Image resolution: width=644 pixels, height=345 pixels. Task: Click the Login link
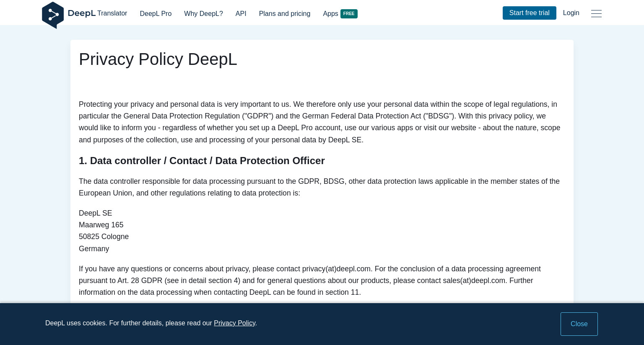point(571,13)
